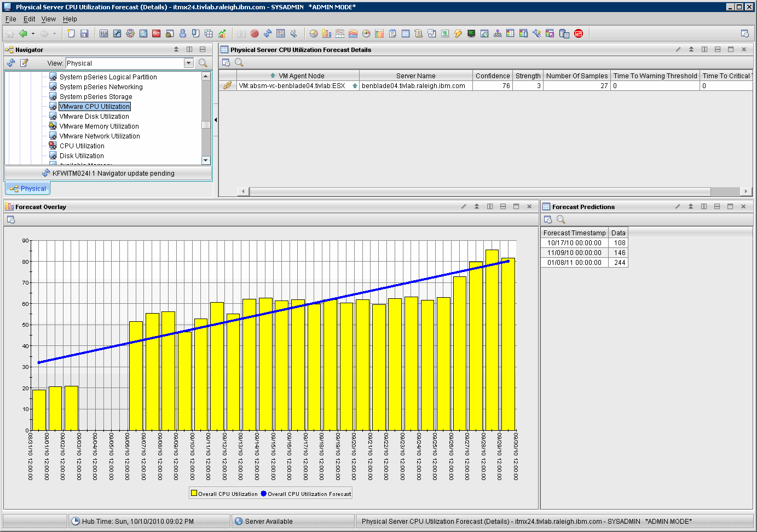Sort by Confidence column header
The height and width of the screenshot is (532, 757).
(x=493, y=76)
